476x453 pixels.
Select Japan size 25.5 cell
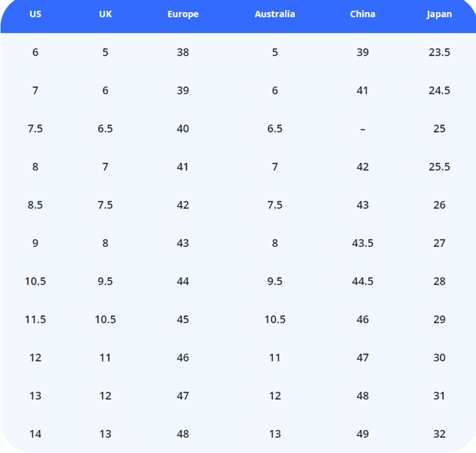(439, 167)
